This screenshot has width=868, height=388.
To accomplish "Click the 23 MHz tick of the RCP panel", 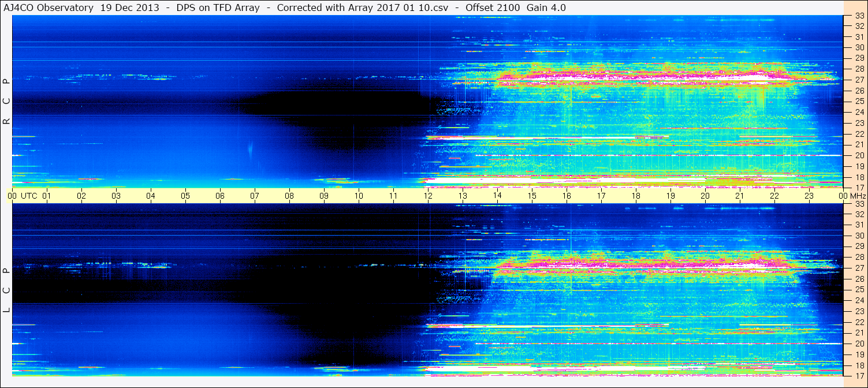I will pos(859,123).
